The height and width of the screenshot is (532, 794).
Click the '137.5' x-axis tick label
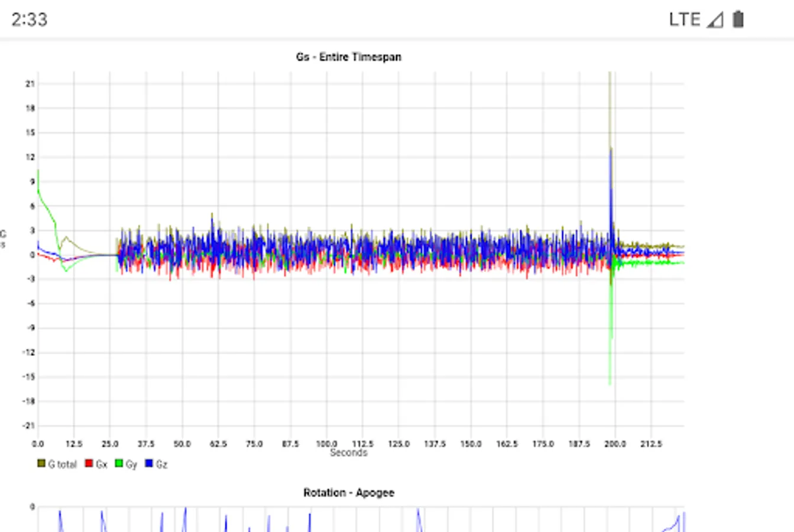tap(435, 444)
